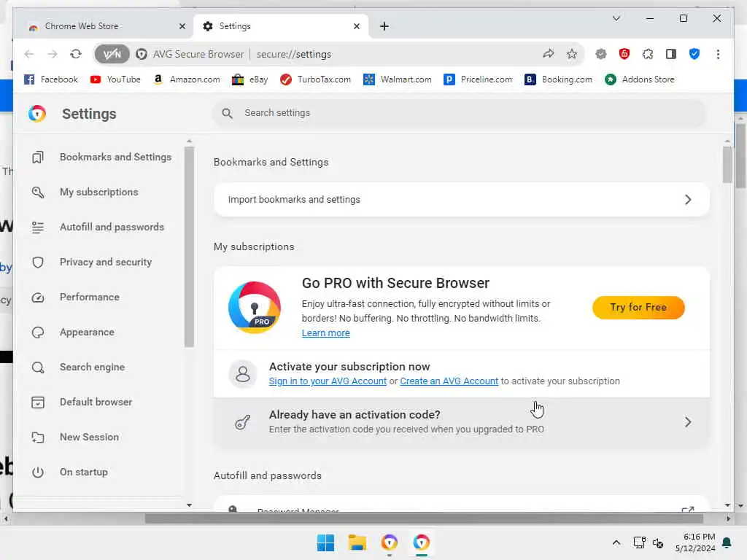Open Windows Start menu

(x=325, y=542)
